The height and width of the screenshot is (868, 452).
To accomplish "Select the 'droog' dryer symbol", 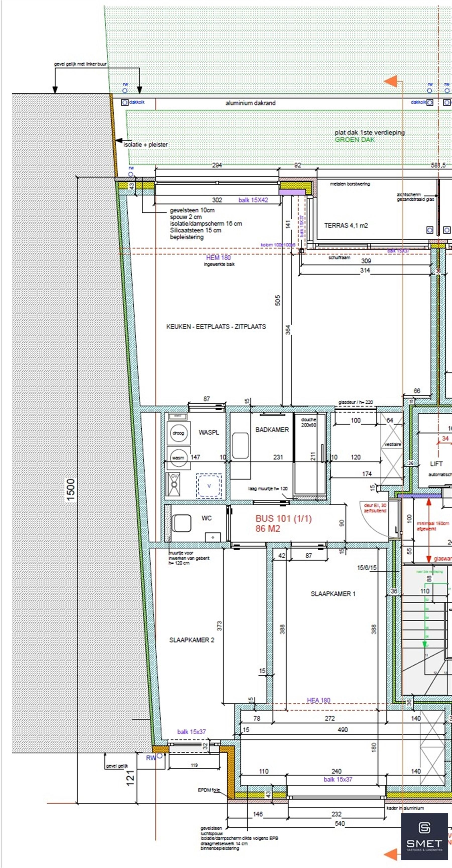I will click(178, 433).
